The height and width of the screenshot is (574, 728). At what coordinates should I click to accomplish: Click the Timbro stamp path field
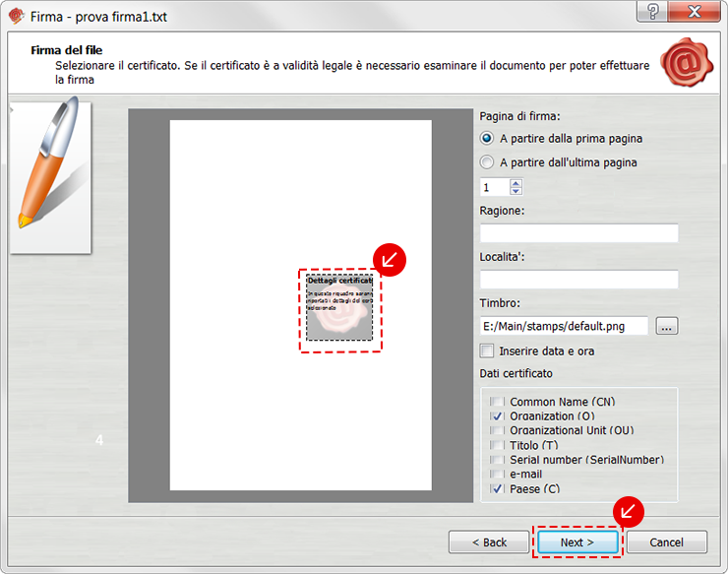[564, 326]
